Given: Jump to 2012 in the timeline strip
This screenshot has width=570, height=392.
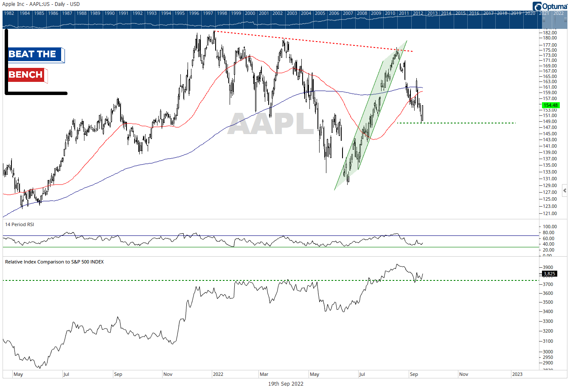Looking at the screenshot, I should click(x=418, y=13).
